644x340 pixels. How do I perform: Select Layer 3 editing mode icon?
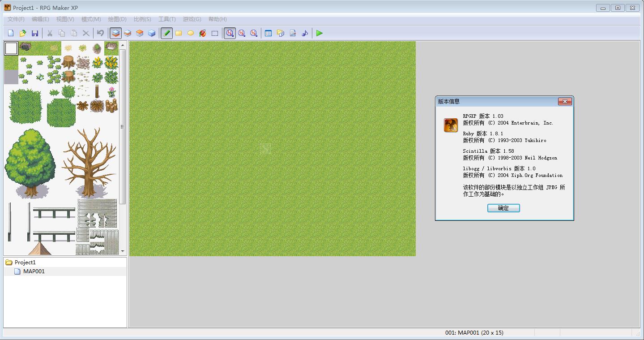click(x=140, y=33)
